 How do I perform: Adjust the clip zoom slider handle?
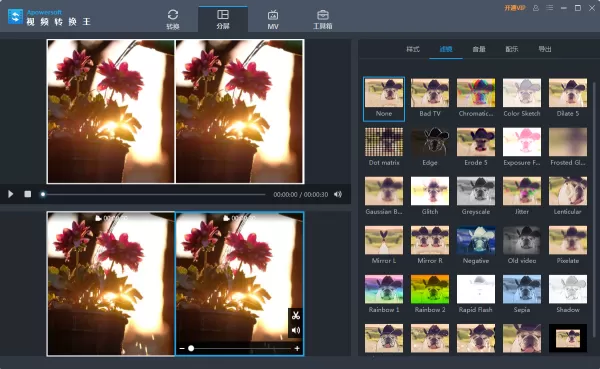pos(191,348)
